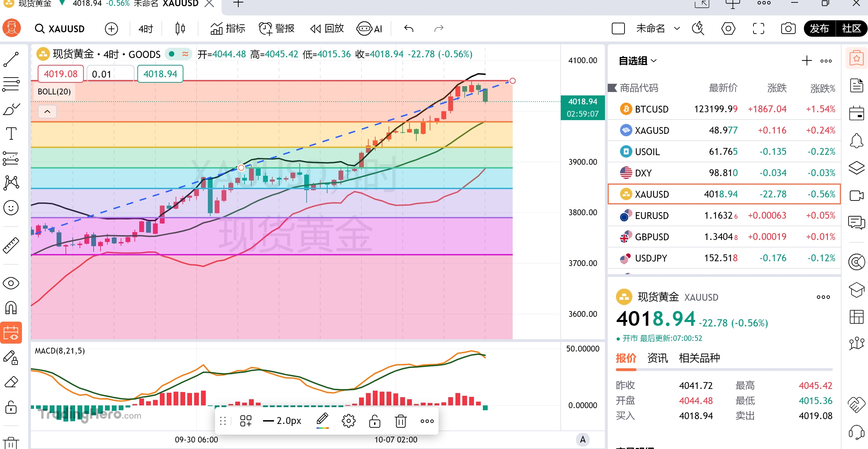Select the trend line drawing tool
The width and height of the screenshot is (868, 449).
(11, 59)
